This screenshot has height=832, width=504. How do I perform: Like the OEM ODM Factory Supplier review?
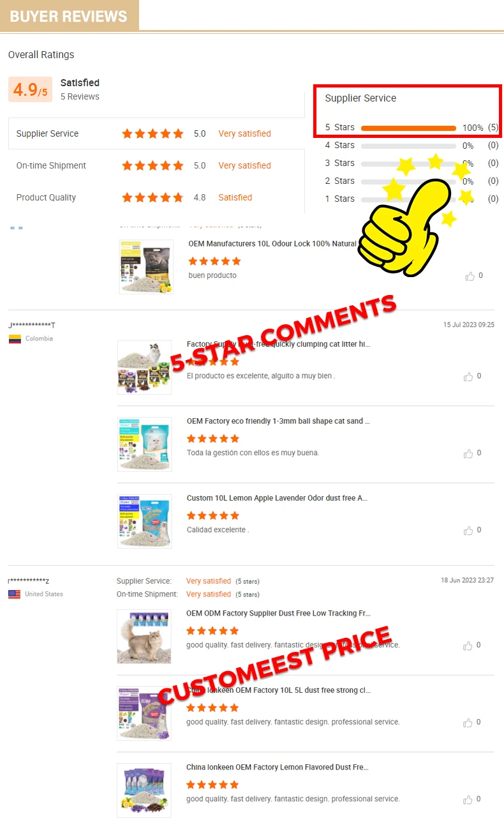(469, 646)
